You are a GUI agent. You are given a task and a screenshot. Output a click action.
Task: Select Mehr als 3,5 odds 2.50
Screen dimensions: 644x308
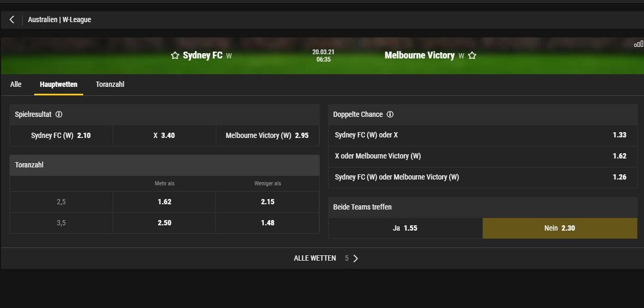tap(164, 223)
